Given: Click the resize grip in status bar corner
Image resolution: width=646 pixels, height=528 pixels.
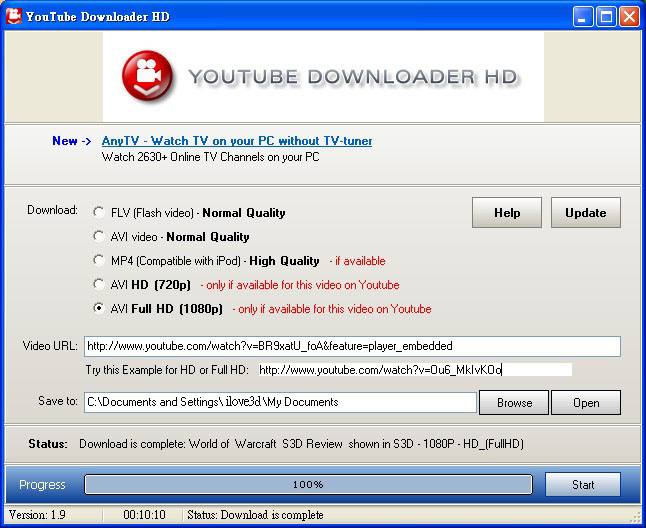Looking at the screenshot, I should 635,517.
